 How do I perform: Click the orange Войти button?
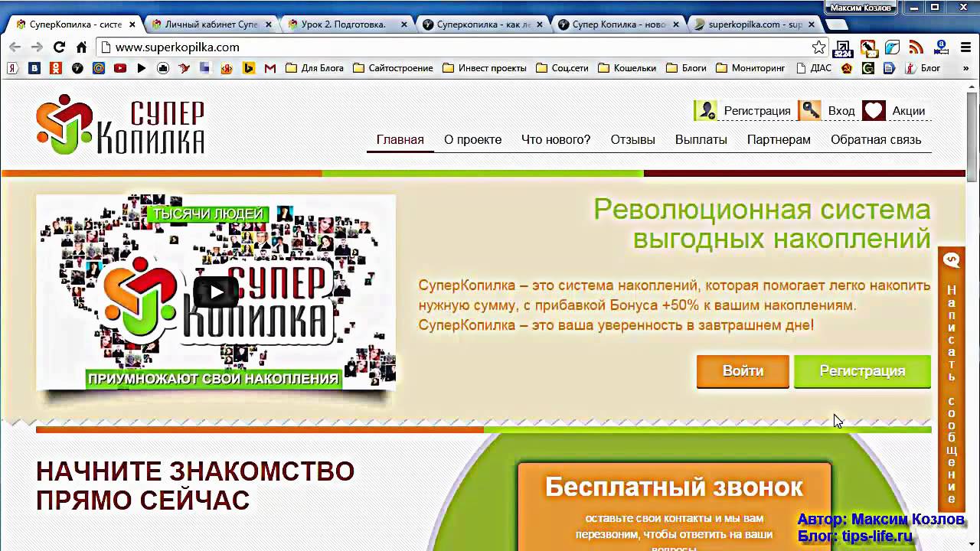[x=743, y=371]
